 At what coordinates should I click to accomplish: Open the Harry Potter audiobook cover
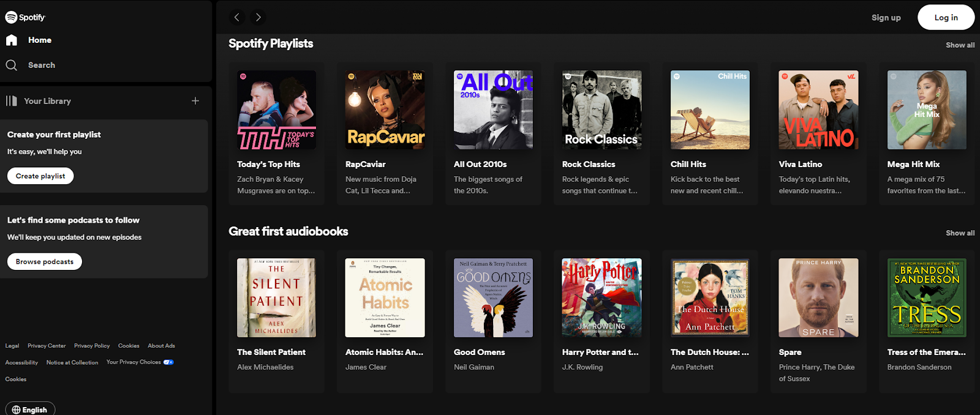point(602,298)
